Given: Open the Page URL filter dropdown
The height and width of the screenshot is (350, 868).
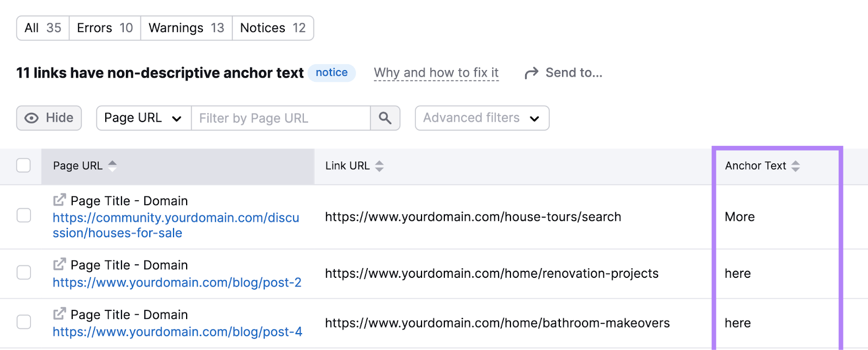Looking at the screenshot, I should click(x=142, y=118).
